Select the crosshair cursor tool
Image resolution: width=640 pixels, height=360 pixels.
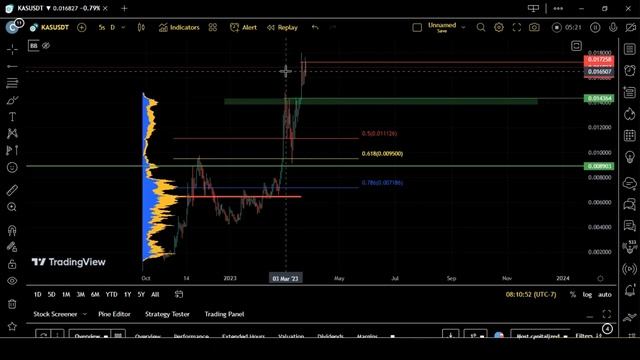click(12, 49)
